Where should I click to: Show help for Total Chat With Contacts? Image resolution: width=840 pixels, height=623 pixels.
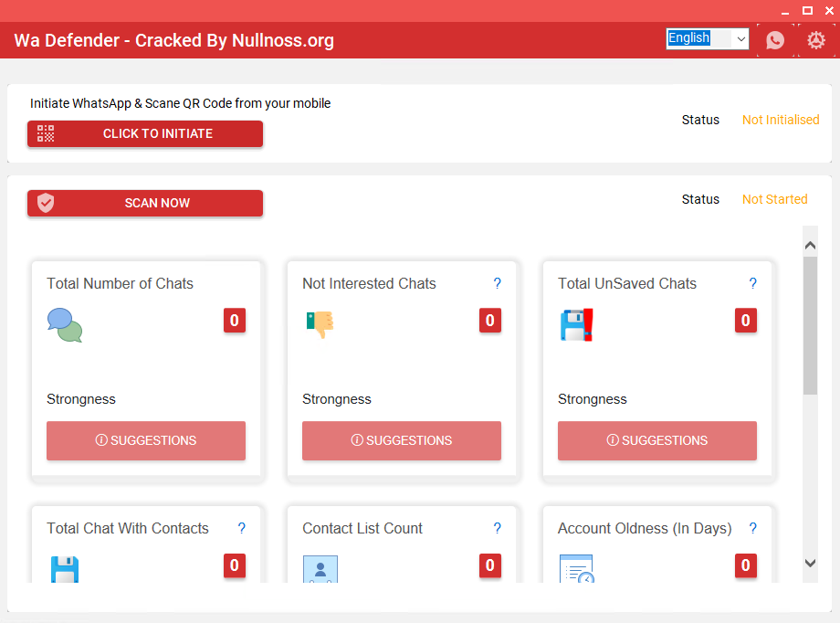242,529
